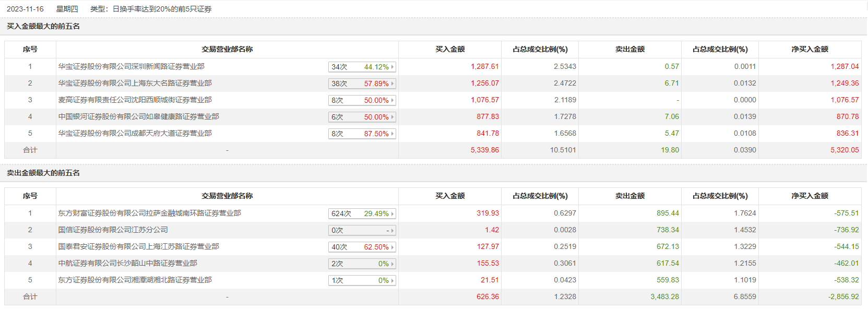Image resolution: width=868 pixels, height=309 pixels.
Task: Click the 买入金额最大的前五名 section heading
Action: coord(43,26)
